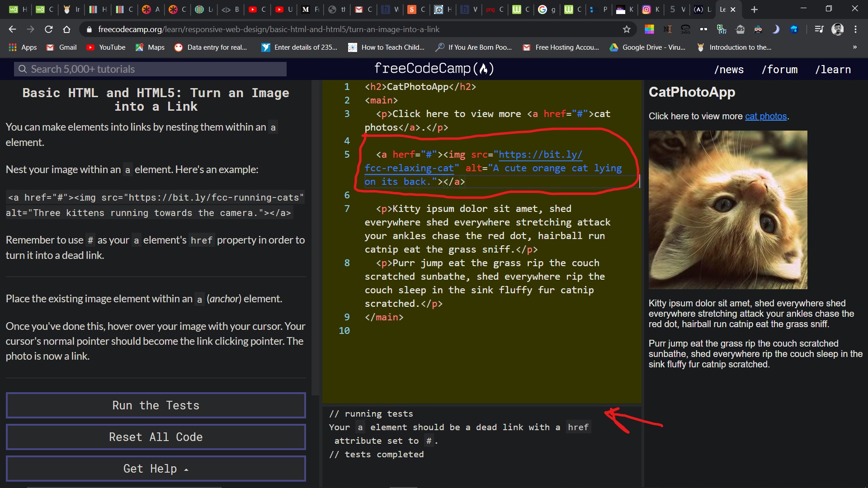The width and height of the screenshot is (868, 488).
Task: Switch to the /forum section
Action: (x=779, y=69)
